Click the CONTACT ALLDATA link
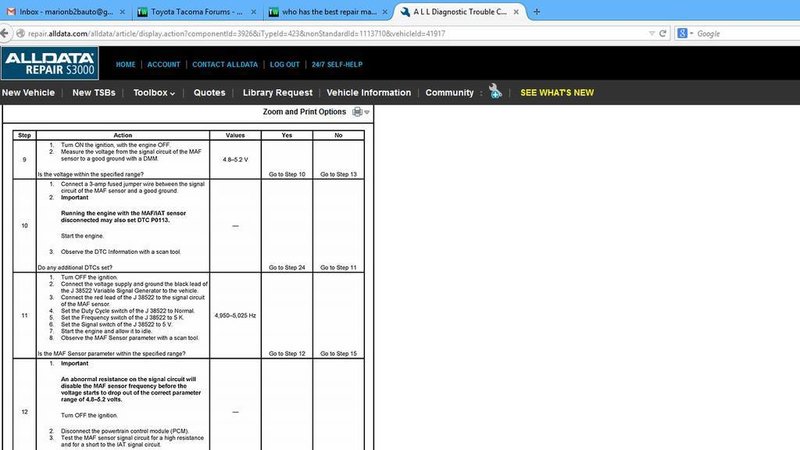 click(225, 65)
